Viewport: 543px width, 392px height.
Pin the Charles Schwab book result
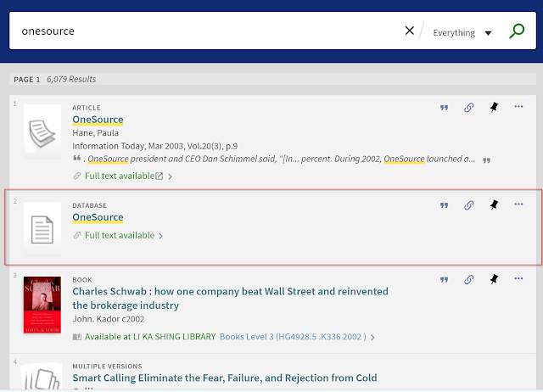(x=494, y=279)
